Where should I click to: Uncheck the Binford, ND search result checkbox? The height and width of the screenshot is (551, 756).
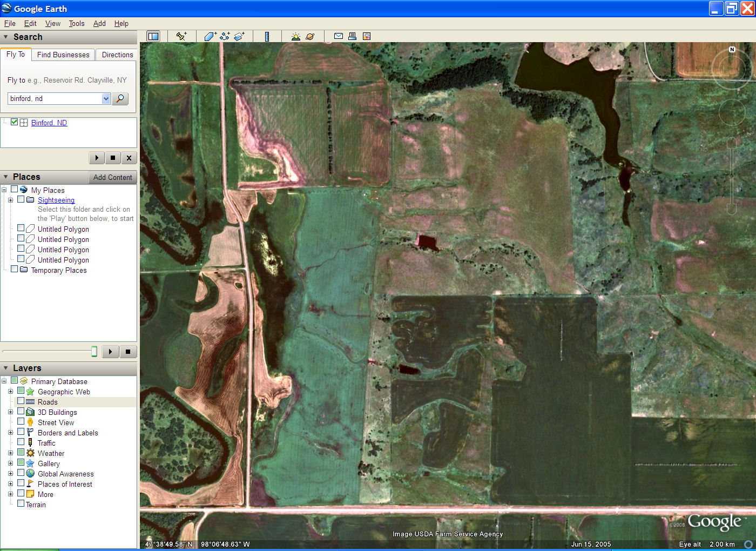point(14,122)
